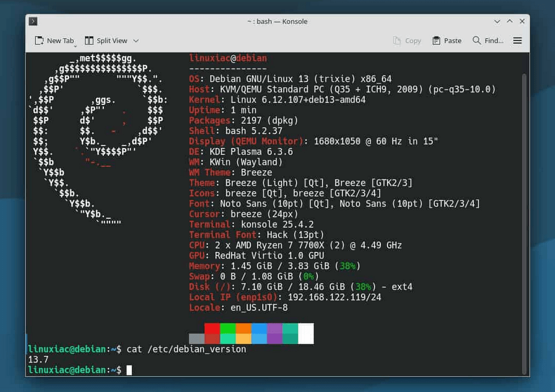Viewport: 555px width, 392px height.
Task: Click the red color block
Action: coord(212,328)
